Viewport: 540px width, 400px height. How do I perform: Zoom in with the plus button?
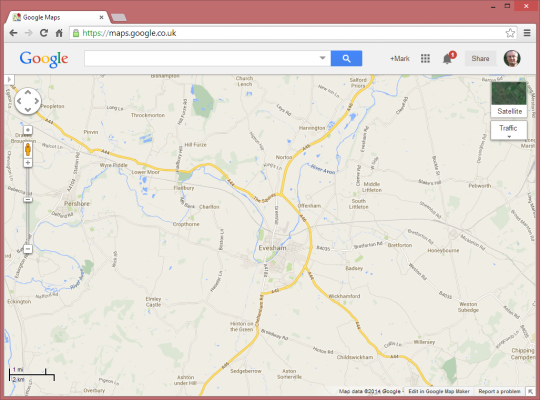[x=28, y=163]
